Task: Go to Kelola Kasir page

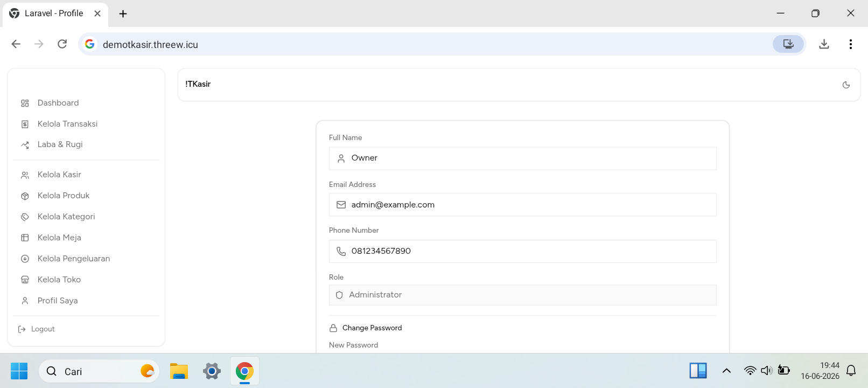Action: (86, 175)
